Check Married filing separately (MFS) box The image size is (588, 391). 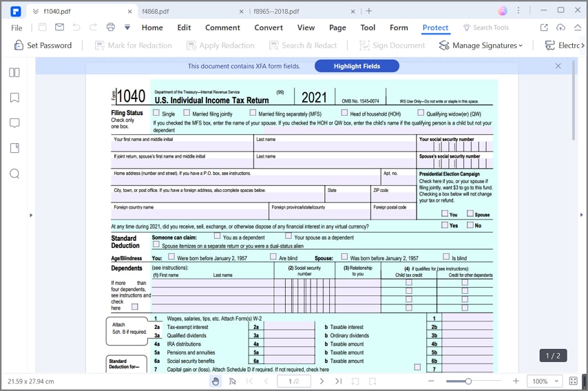point(253,112)
